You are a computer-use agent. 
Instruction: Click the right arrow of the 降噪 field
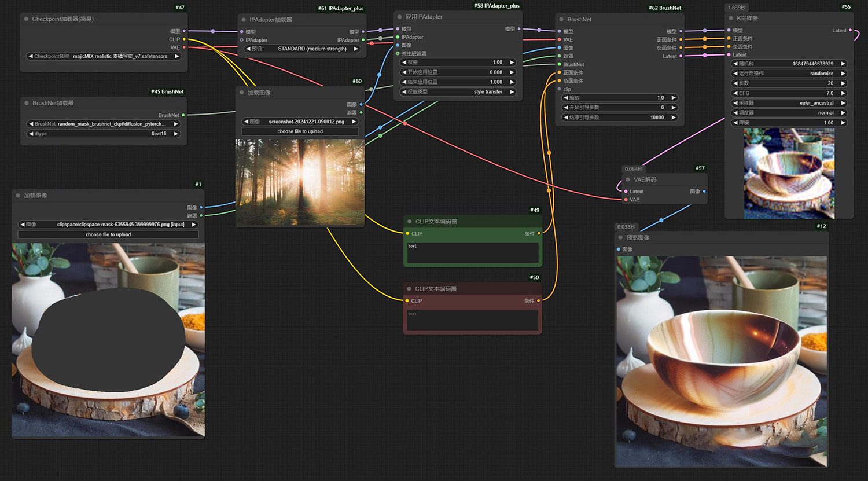point(843,123)
